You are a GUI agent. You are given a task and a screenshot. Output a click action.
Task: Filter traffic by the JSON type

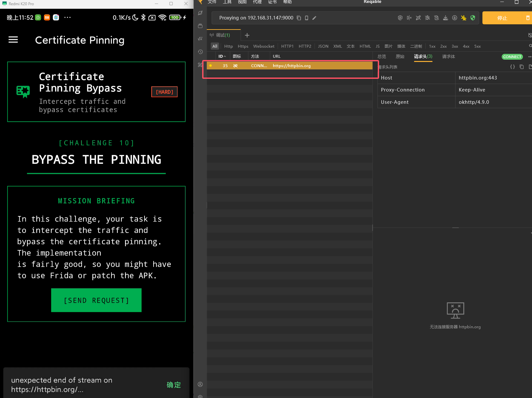(323, 46)
